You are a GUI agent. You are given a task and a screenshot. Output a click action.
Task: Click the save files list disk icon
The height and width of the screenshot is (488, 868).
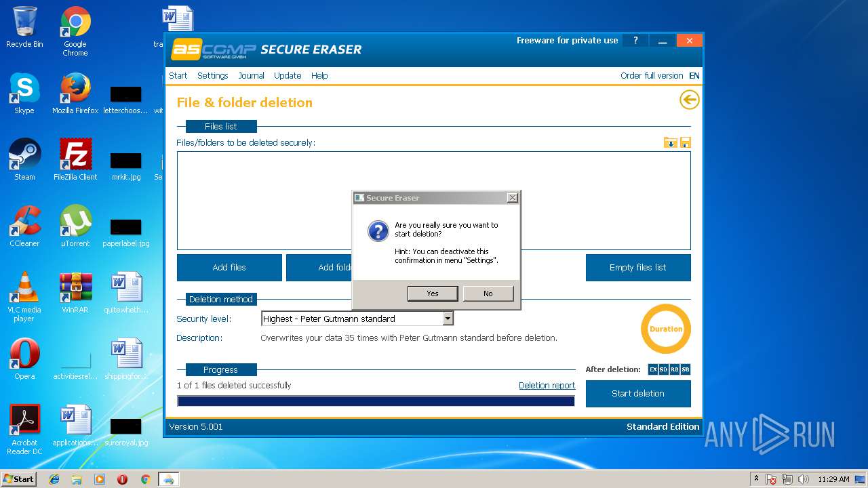[x=685, y=142]
